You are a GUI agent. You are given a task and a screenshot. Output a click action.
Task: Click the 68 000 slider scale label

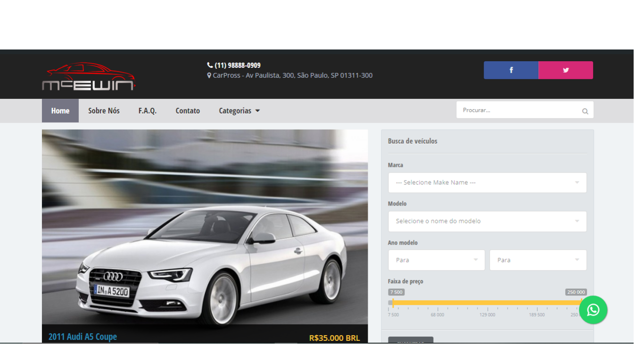[x=437, y=314]
